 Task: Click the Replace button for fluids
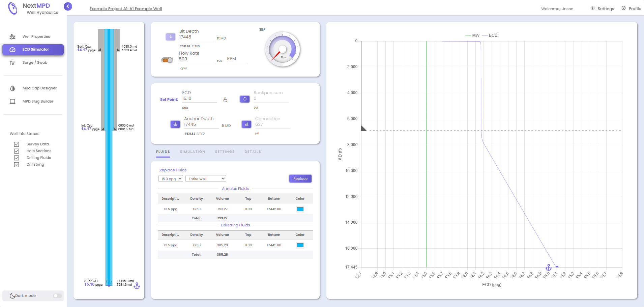pos(300,178)
